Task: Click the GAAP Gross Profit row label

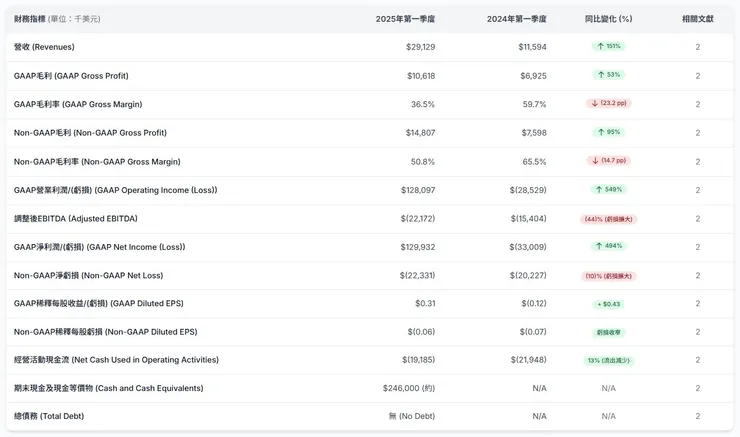Action: pos(71,76)
